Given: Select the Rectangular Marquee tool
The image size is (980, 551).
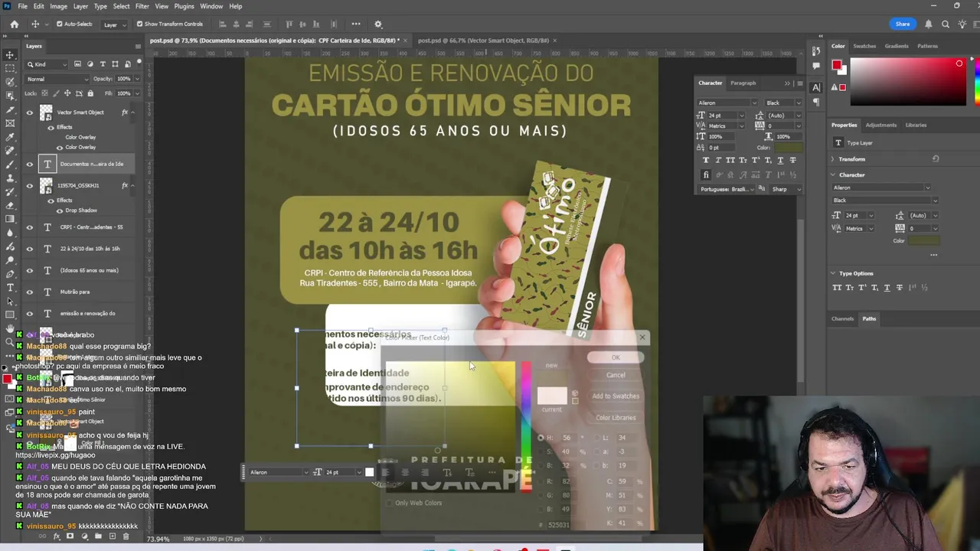Looking at the screenshot, I should click(x=10, y=69).
